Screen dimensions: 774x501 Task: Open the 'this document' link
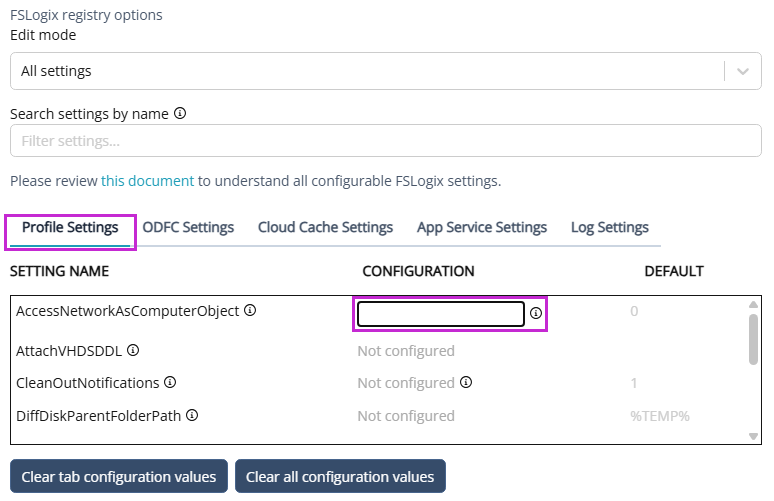click(147, 181)
